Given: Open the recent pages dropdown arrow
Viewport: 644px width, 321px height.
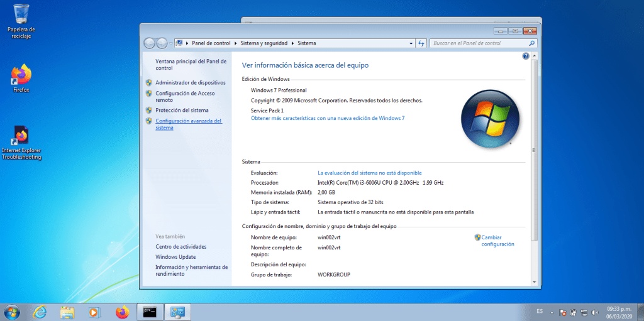Looking at the screenshot, I should 170,43.
